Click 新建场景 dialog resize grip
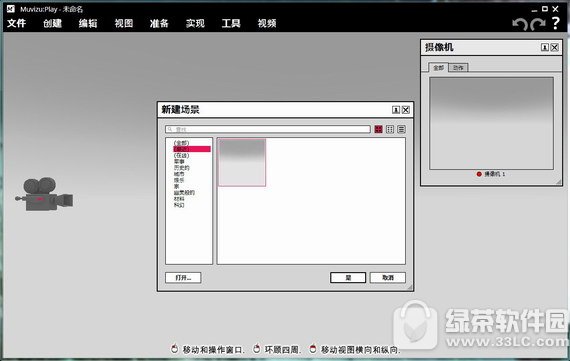Screen dimensions: 570x361 click(409, 287)
